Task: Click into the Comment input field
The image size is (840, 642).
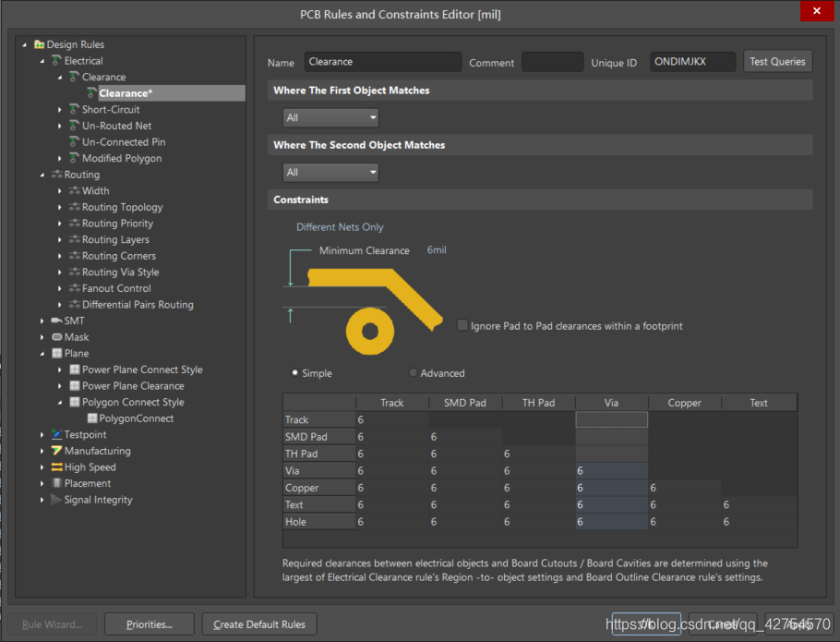Action: pyautogui.click(x=552, y=62)
